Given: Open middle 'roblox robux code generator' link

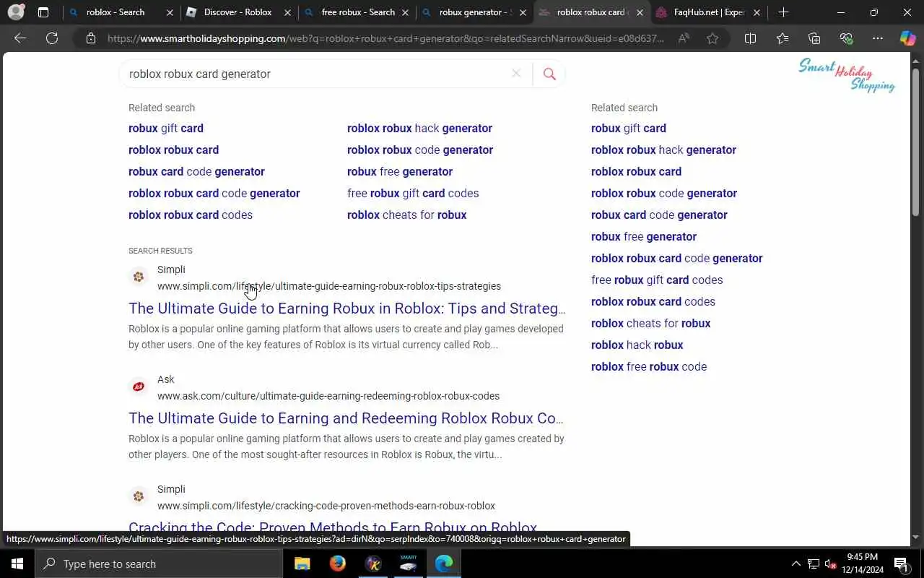Looking at the screenshot, I should click(x=420, y=150).
